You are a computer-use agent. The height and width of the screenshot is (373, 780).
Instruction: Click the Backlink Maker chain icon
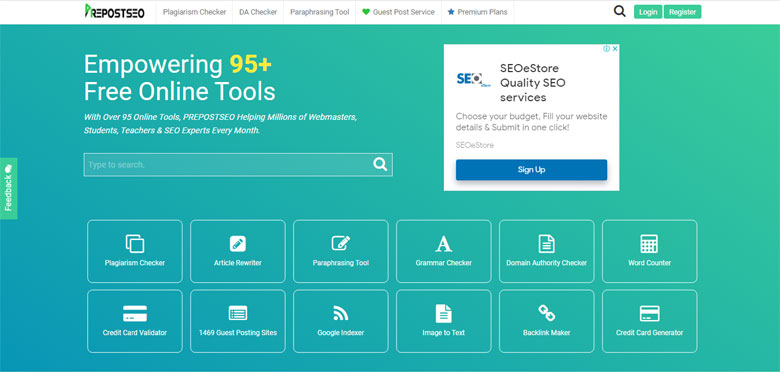coord(546,313)
